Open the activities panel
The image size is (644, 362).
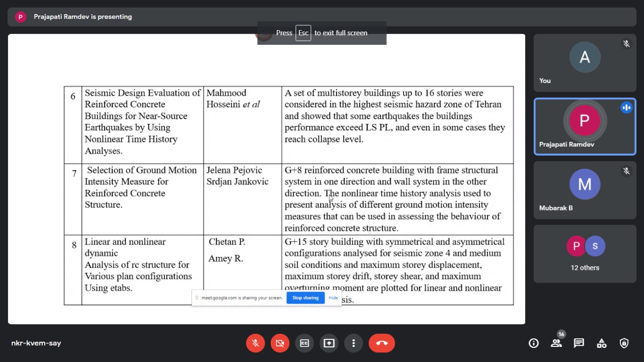coord(602,343)
